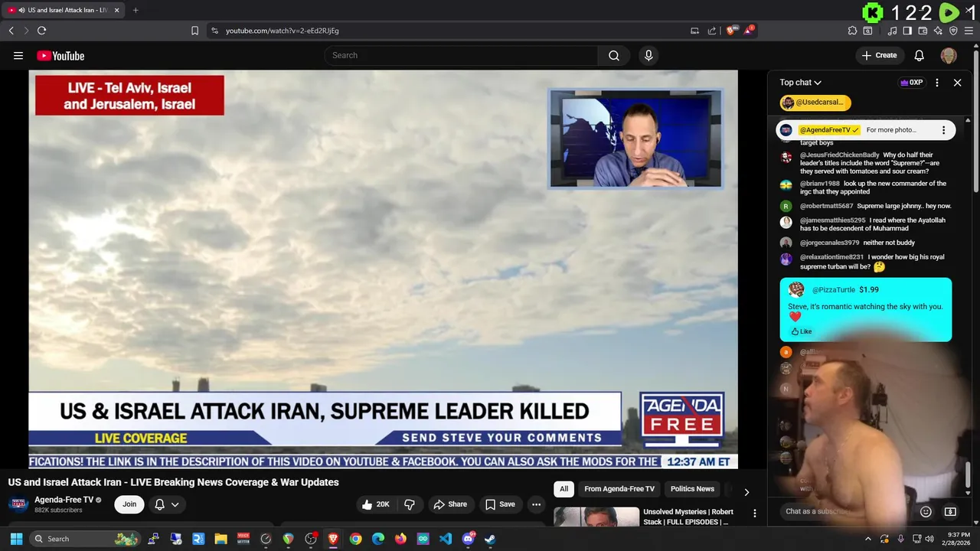Viewport: 980px width, 551px height.
Task: Bookmark this page in address bar
Action: (x=194, y=31)
